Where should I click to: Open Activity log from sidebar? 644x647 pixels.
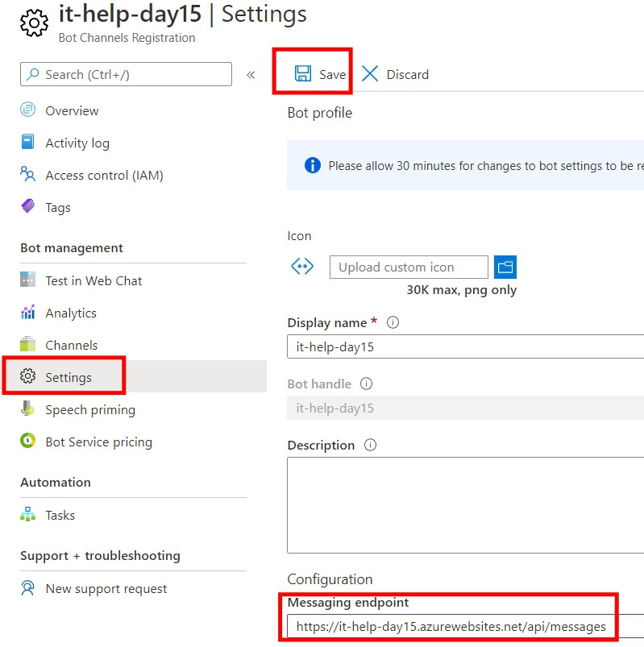pyautogui.click(x=77, y=143)
